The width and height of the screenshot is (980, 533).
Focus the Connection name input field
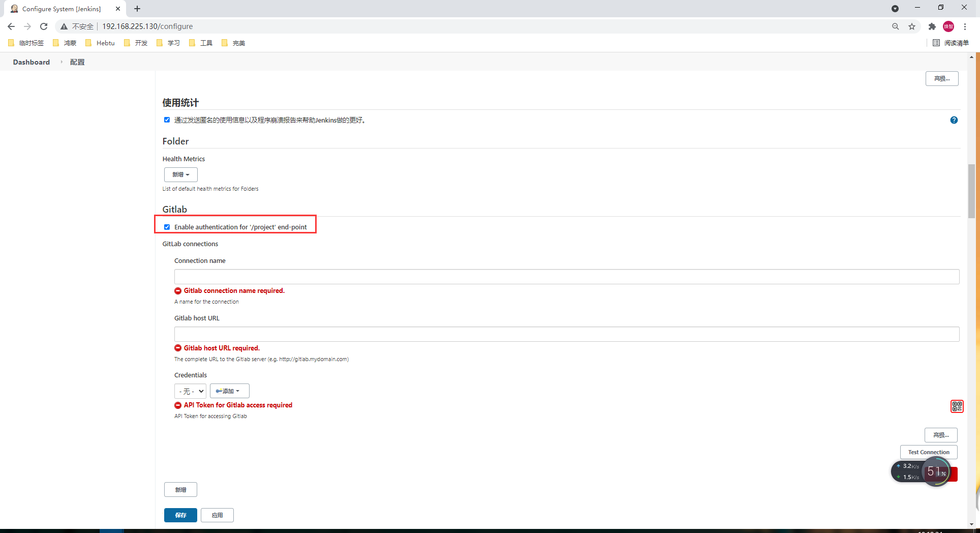coord(567,277)
